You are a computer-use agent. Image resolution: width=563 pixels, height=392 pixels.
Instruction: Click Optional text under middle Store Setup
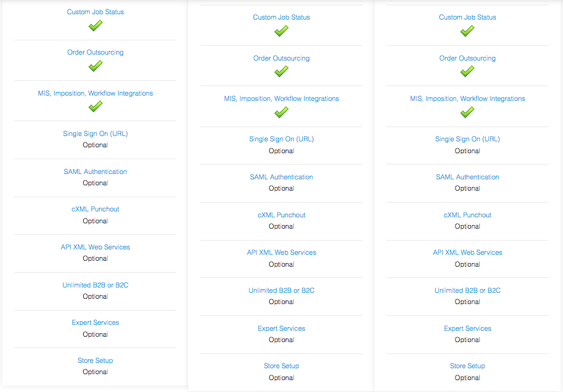point(281,378)
